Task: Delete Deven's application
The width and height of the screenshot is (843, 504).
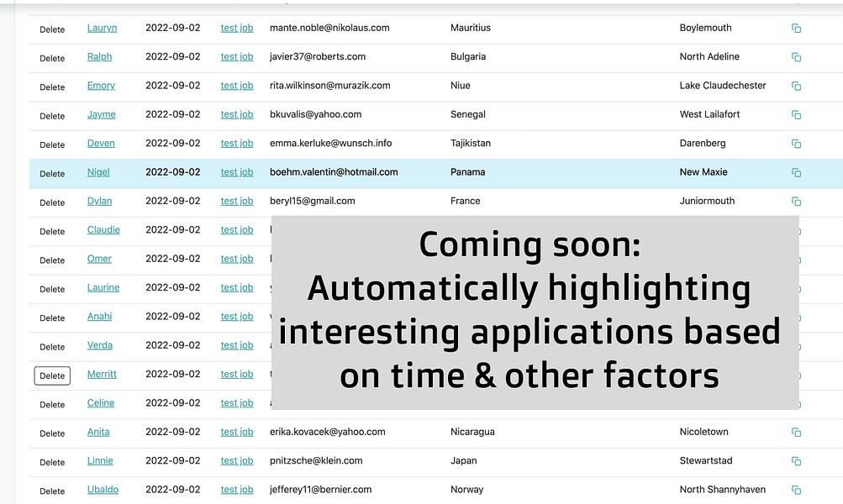Action: pyautogui.click(x=52, y=145)
